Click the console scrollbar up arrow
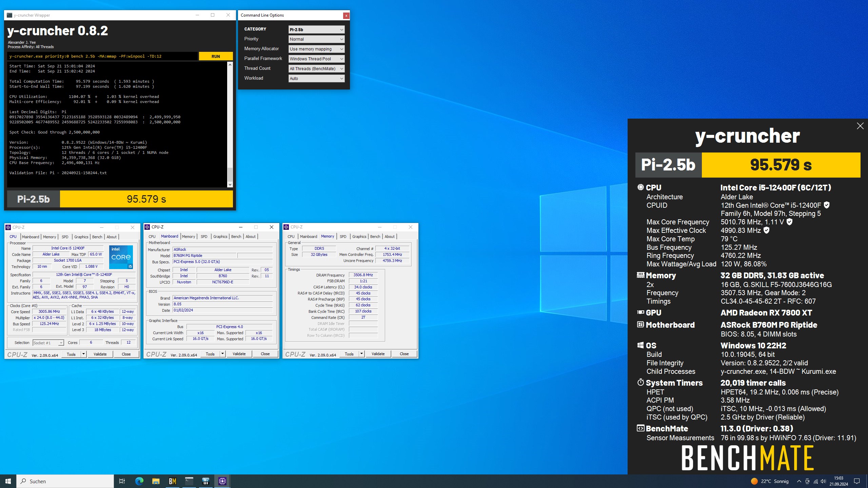Image resolution: width=868 pixels, height=488 pixels. [x=230, y=64]
